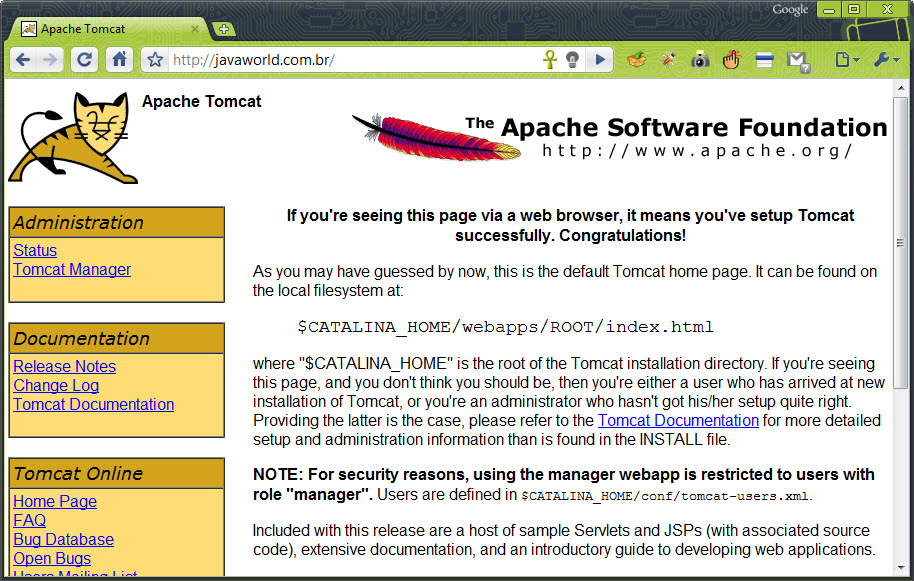Click the Congratulations heading text
914x581 pixels.
pyautogui.click(x=570, y=226)
